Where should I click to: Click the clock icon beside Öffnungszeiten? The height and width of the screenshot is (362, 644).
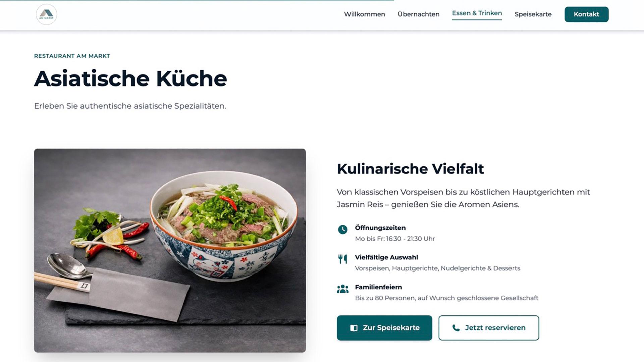point(342,230)
